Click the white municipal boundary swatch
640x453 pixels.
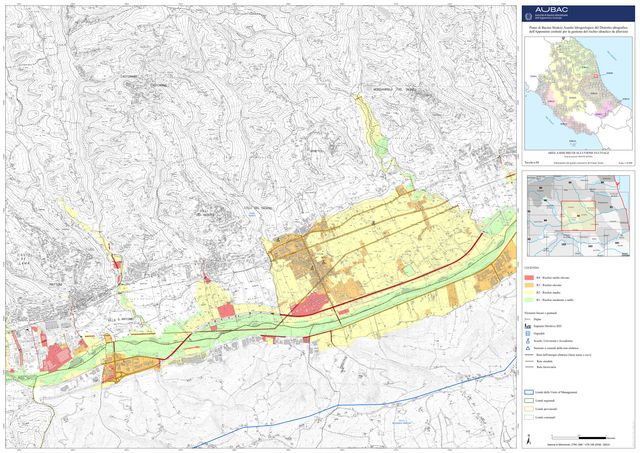(x=529, y=417)
